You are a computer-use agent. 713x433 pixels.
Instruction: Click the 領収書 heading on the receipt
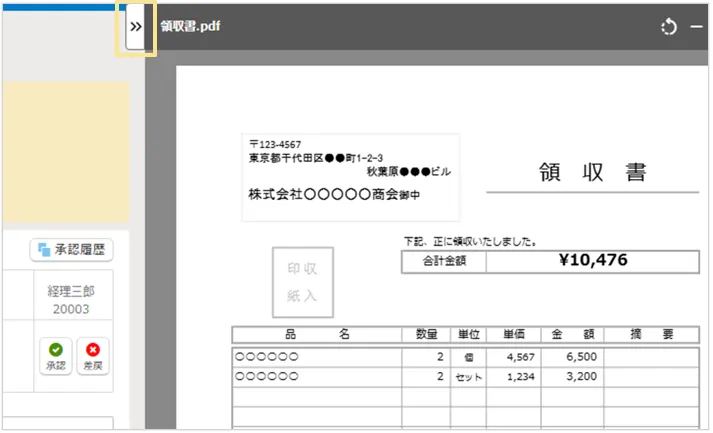[592, 172]
